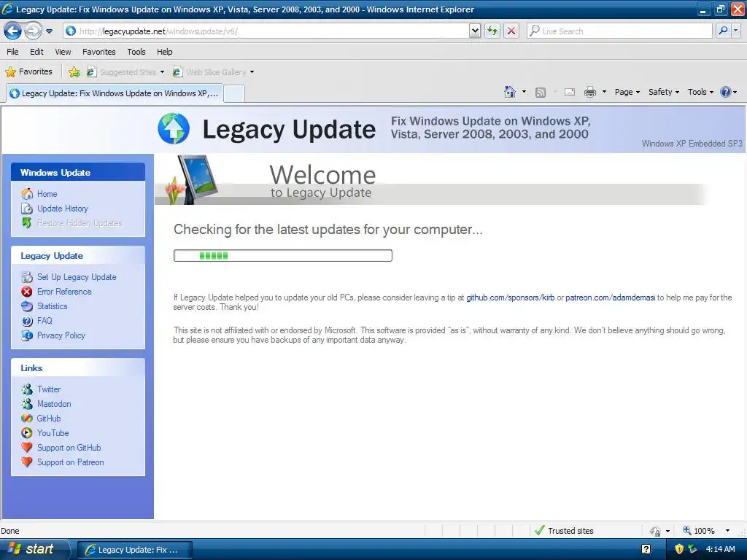Click the FAQ question mark icon
747x560 pixels.
[27, 321]
